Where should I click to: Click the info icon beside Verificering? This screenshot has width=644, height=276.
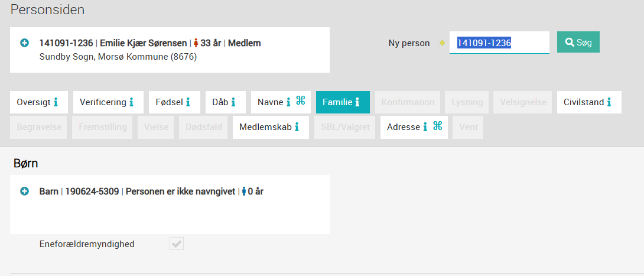point(131,102)
